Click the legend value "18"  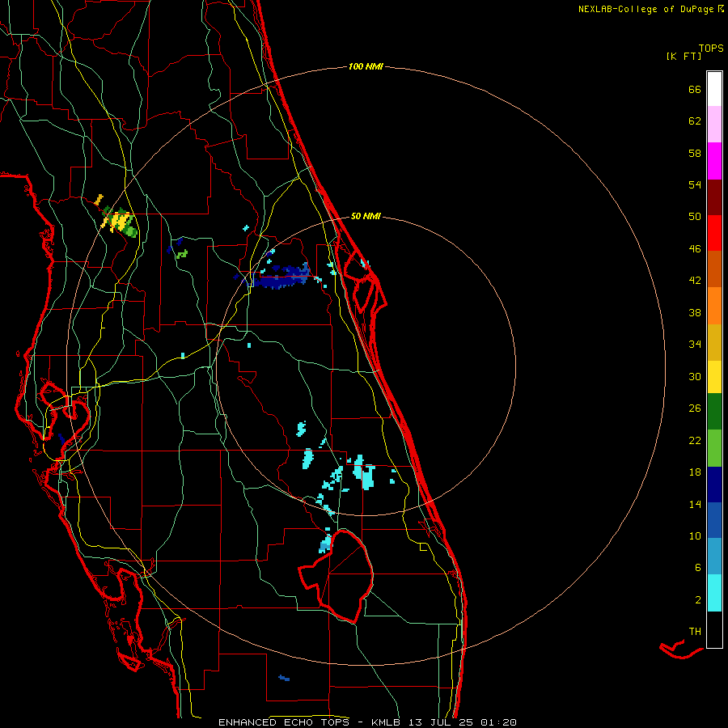point(695,472)
